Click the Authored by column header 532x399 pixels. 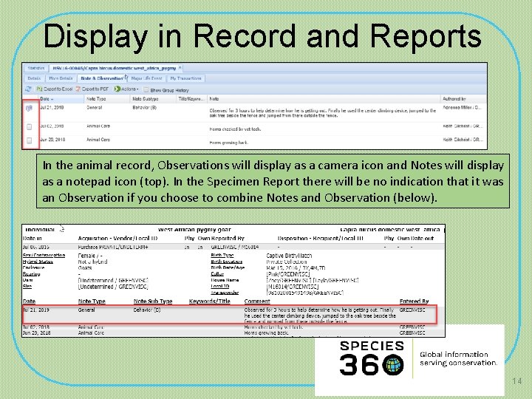463,99
